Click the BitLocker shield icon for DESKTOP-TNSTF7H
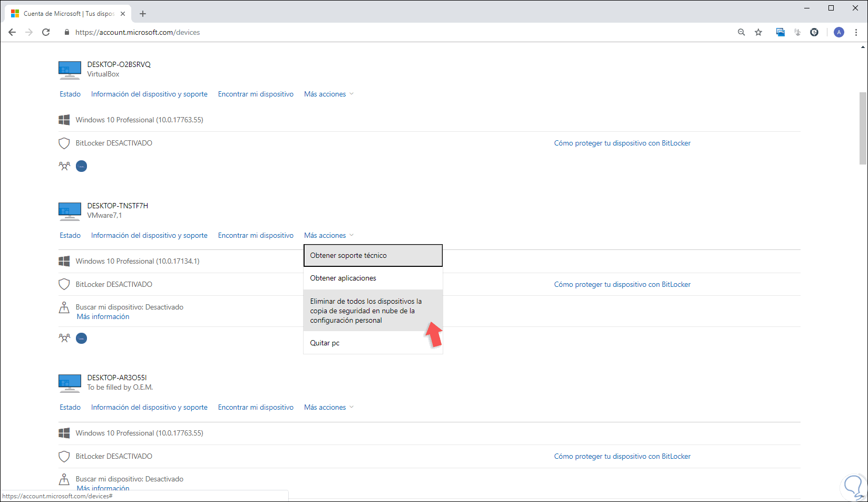 click(64, 285)
